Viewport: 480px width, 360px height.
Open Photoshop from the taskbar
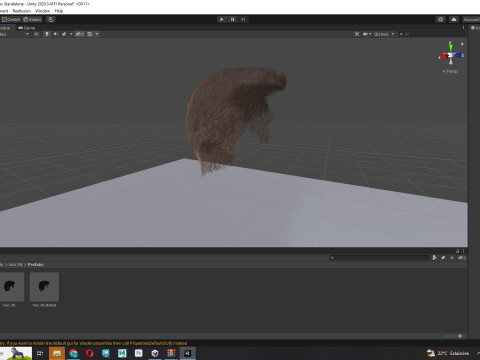pyautogui.click(x=138, y=353)
